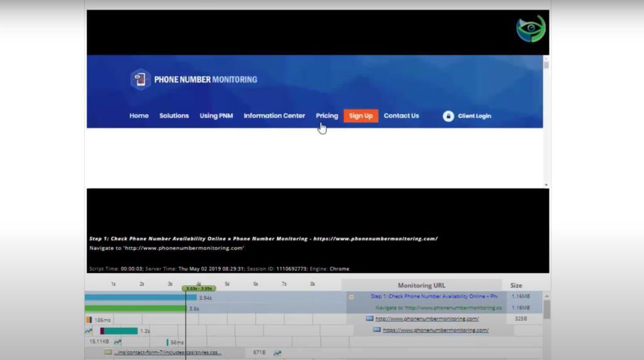Click the Phone Number Monitoring logo icon

coord(140,79)
